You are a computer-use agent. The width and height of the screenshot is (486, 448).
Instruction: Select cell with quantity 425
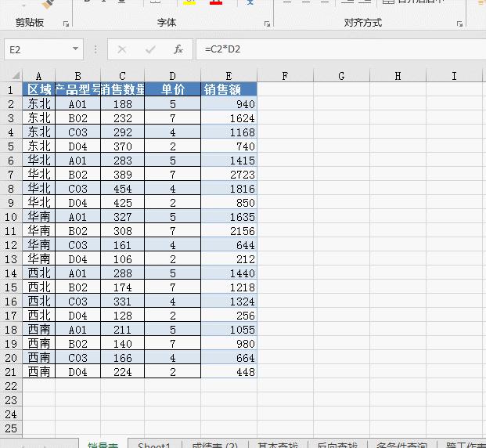[122, 203]
